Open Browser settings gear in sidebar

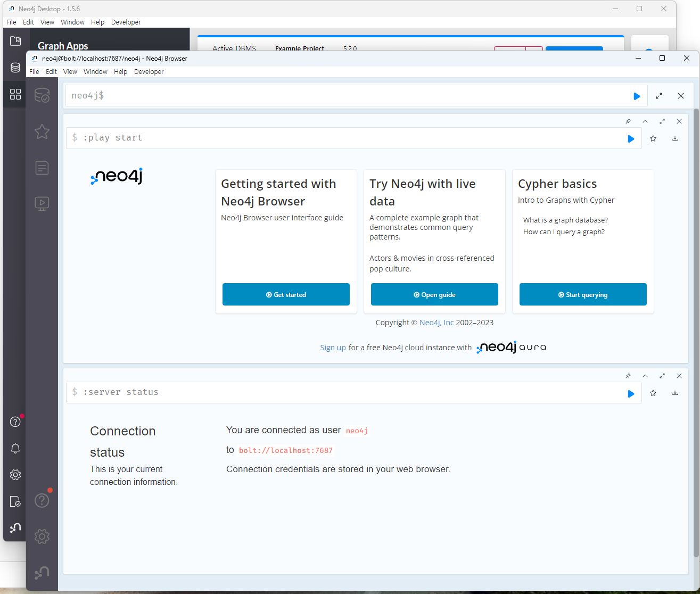click(x=42, y=537)
